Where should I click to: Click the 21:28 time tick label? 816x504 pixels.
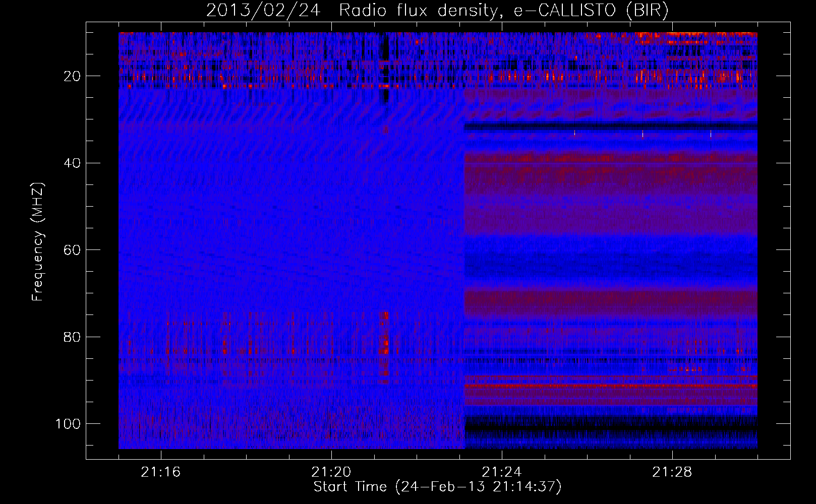click(672, 472)
